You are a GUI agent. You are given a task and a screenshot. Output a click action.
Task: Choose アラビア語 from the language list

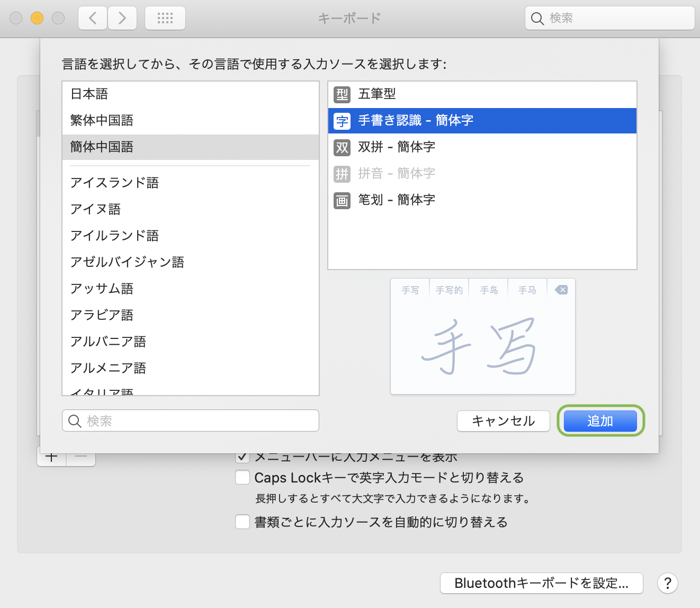pyautogui.click(x=102, y=315)
